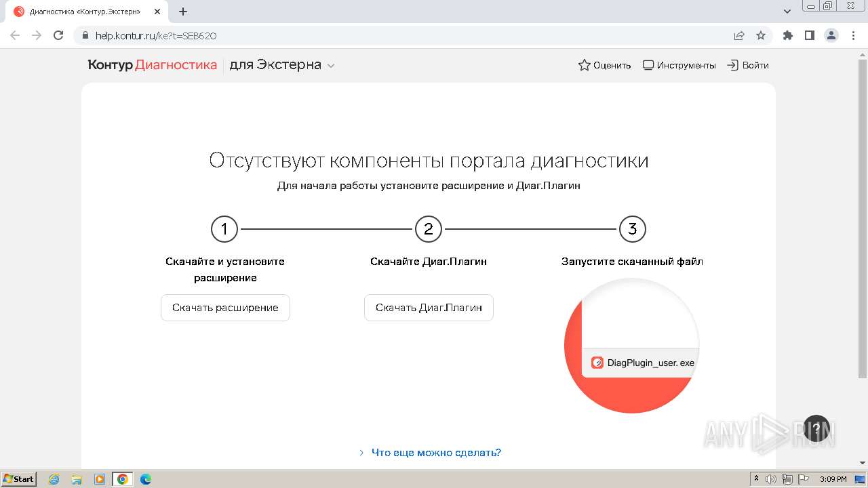This screenshot has width=868, height=488.
Task: Click the Скачать расширение button
Action: pos(225,308)
